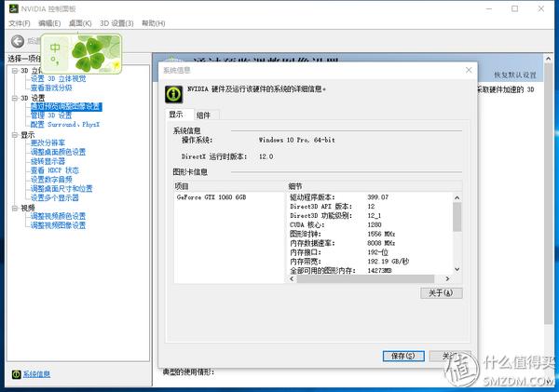The image size is (559, 392).
Task: Select 设置数字音频 in tree
Action: [51, 180]
